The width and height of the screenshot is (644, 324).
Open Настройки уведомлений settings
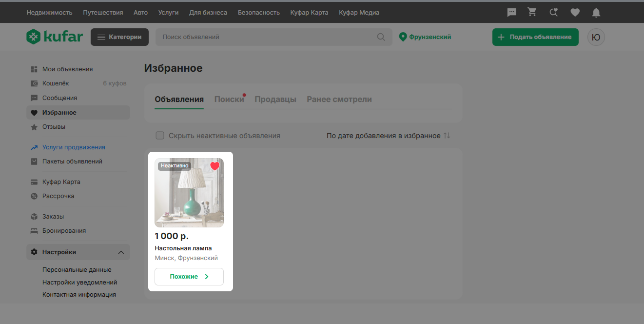(79, 283)
